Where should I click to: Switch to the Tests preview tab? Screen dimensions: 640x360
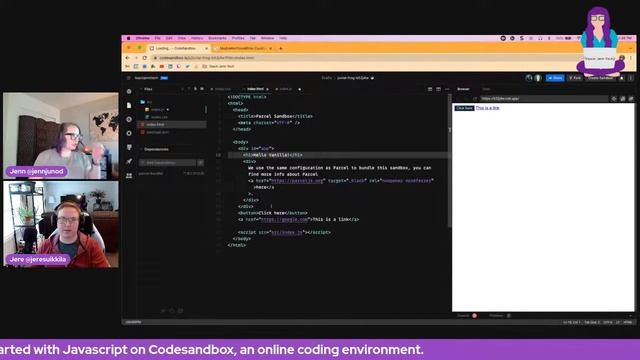[486, 89]
